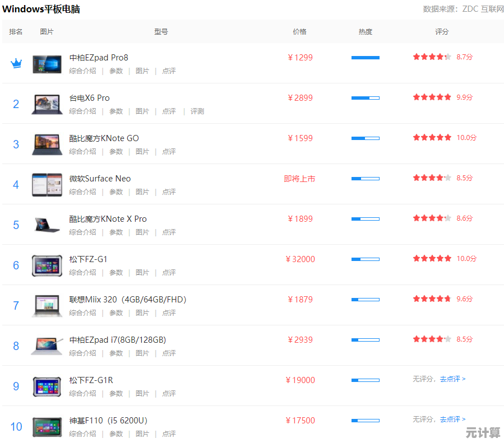The height and width of the screenshot is (443, 504).
Task: Click the rank 2 number icon
Action: click(16, 104)
